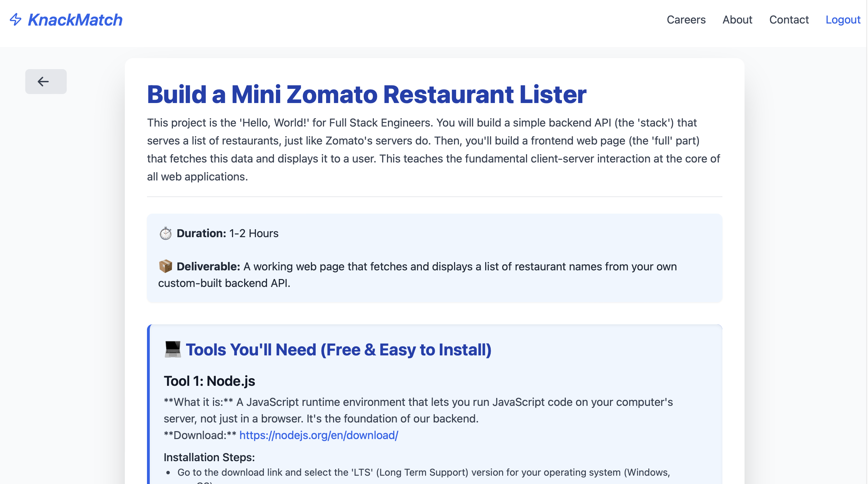868x484 pixels.
Task: Click the Tool 1: Node.js subheading
Action: click(209, 381)
